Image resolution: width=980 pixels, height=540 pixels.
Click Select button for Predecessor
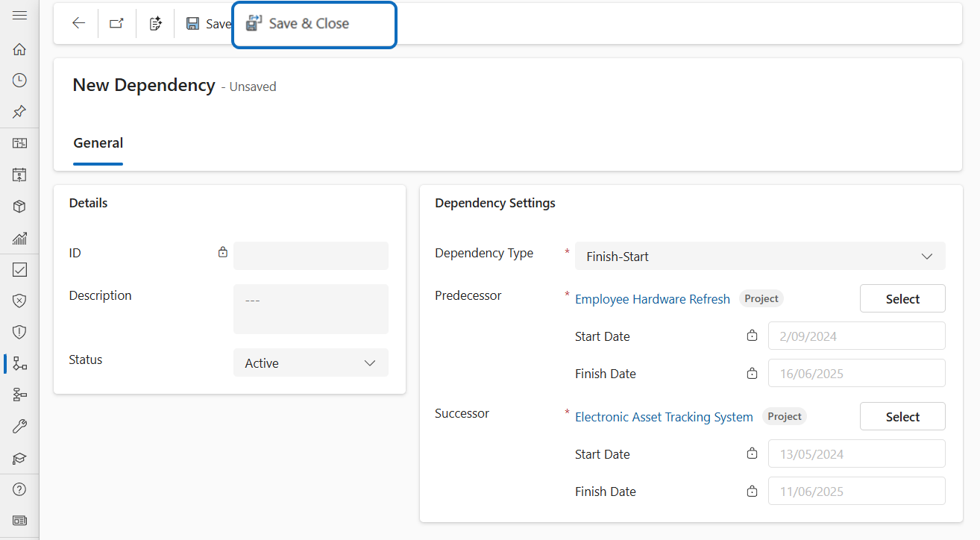[902, 299]
